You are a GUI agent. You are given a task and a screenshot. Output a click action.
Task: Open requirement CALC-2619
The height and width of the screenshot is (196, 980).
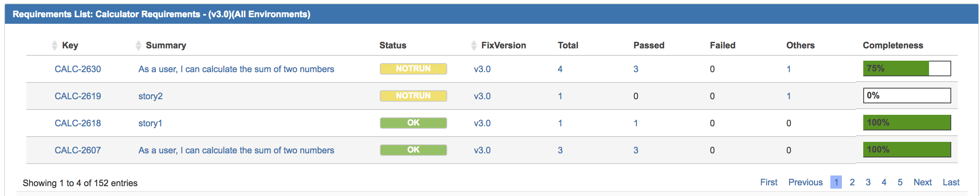(x=78, y=96)
